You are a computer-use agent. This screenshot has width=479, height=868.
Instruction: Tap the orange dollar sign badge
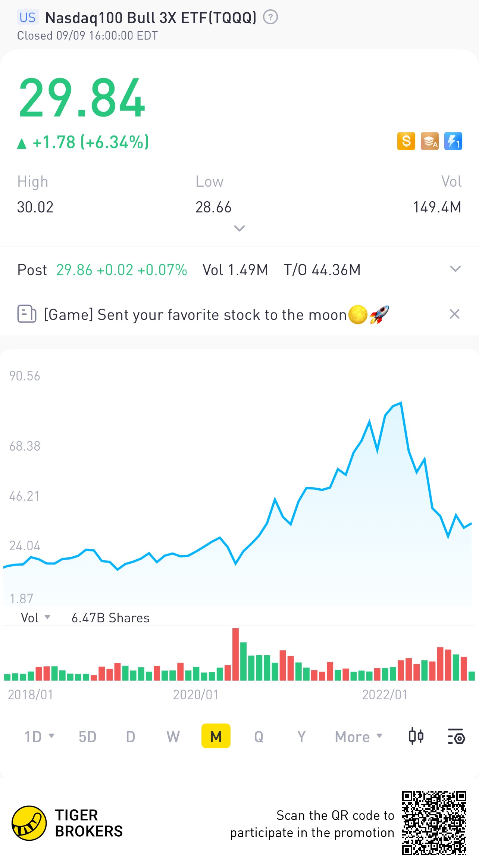click(406, 141)
